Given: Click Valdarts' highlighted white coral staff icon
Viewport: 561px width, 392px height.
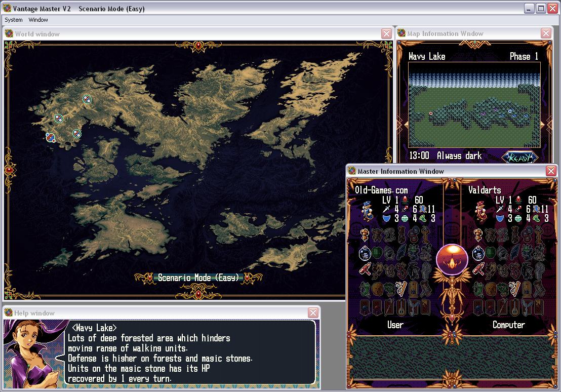Looking at the screenshot, I should click(514, 288).
